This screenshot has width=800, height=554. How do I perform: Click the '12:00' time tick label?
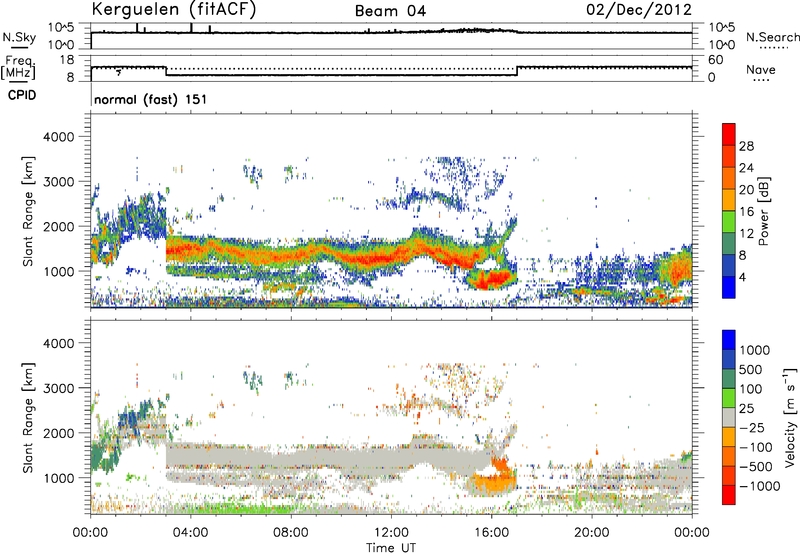(x=391, y=533)
